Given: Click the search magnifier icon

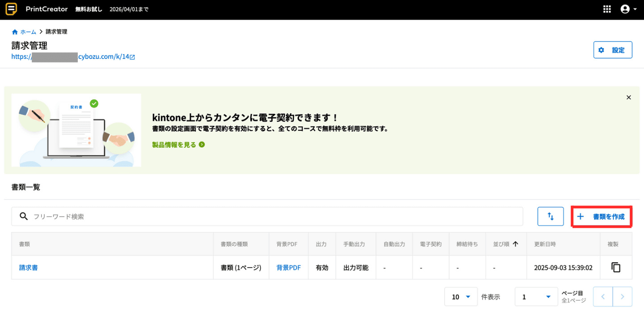Looking at the screenshot, I should pyautogui.click(x=24, y=216).
